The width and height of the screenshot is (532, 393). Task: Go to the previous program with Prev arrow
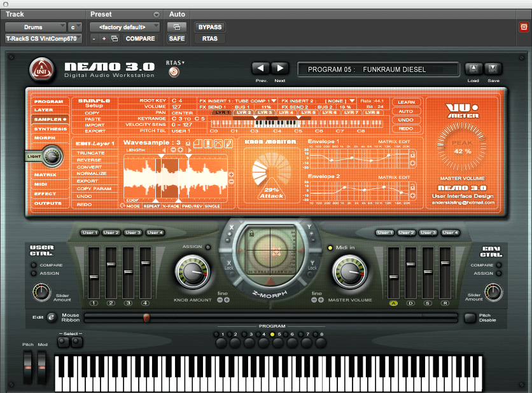coord(260,68)
